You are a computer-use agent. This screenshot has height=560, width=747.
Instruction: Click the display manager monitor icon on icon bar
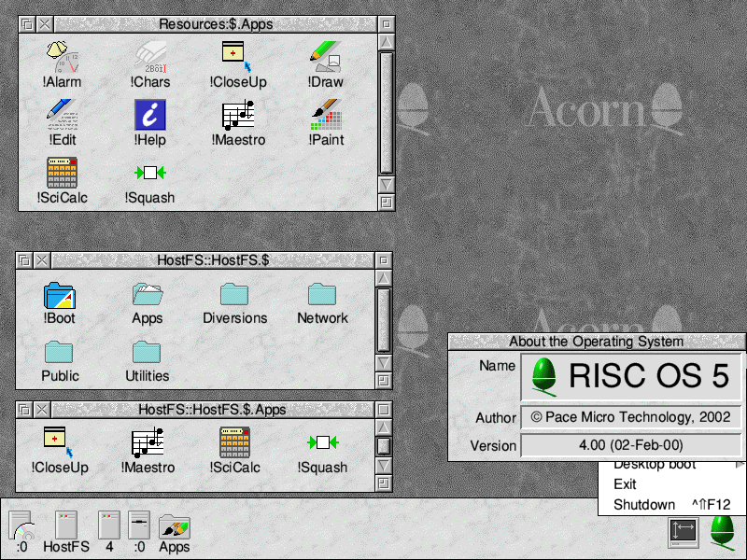point(684,532)
